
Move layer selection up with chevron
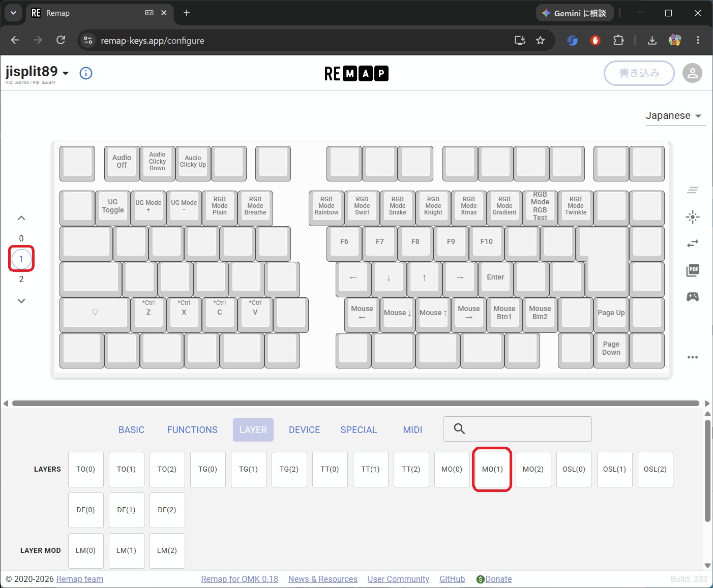pyautogui.click(x=21, y=218)
